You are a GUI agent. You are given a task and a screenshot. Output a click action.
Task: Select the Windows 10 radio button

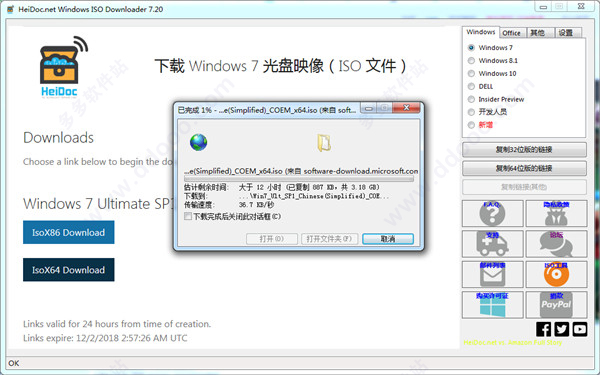point(471,73)
